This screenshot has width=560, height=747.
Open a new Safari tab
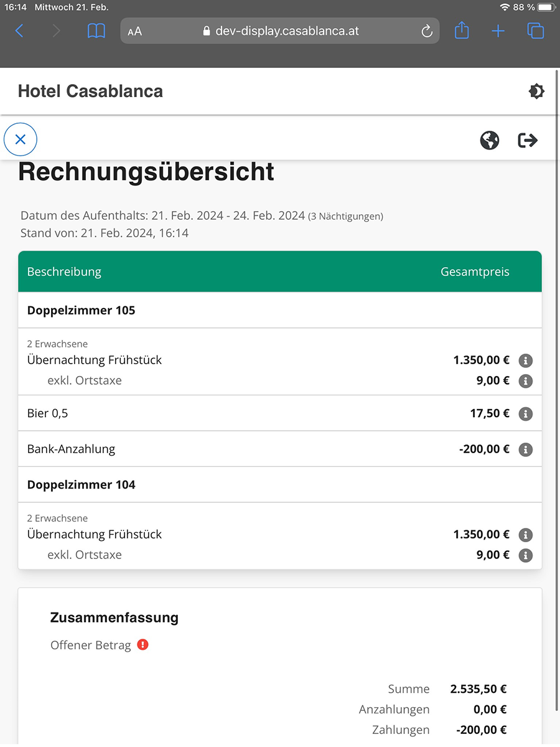tap(498, 31)
